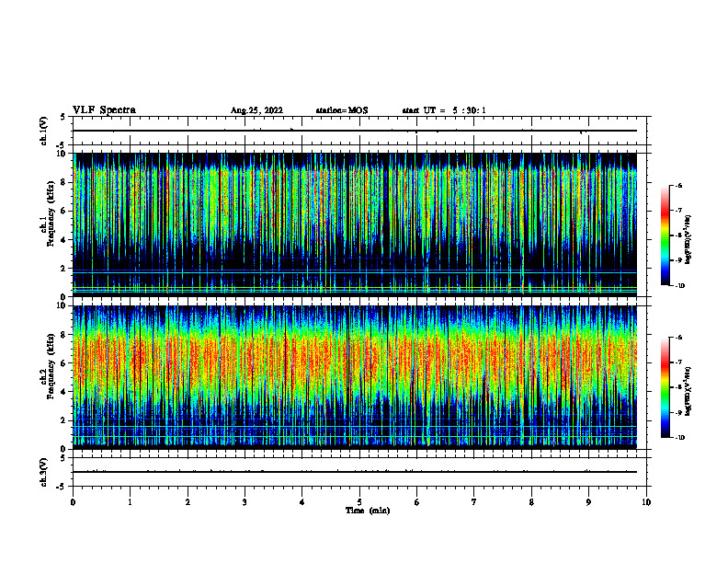Click the time axis tick label "9"
The width and height of the screenshot is (728, 563).
pos(588,502)
